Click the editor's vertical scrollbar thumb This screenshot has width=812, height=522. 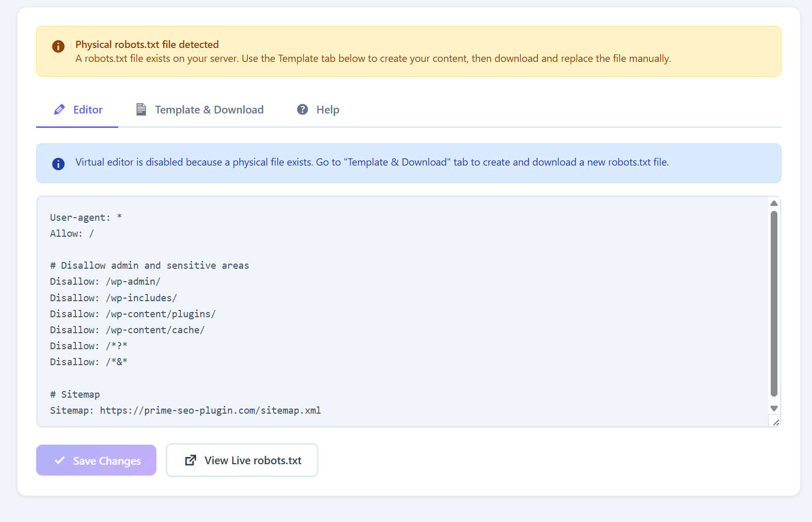(774, 303)
